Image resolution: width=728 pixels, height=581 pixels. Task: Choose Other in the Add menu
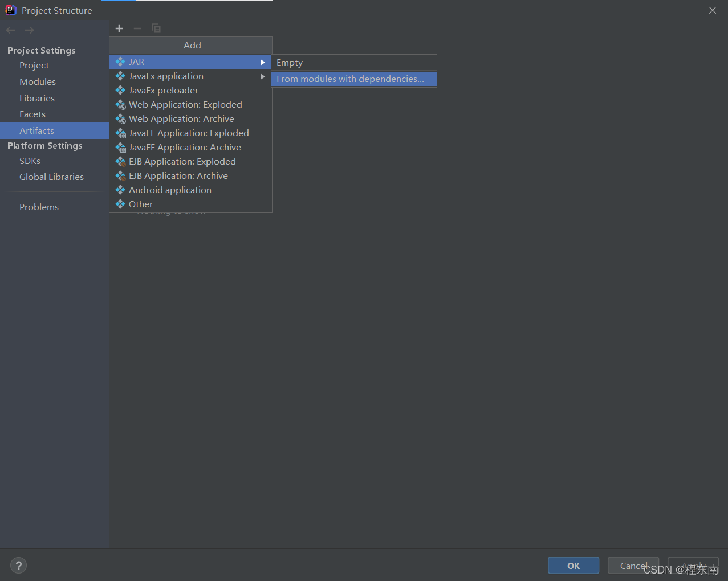pos(190,204)
